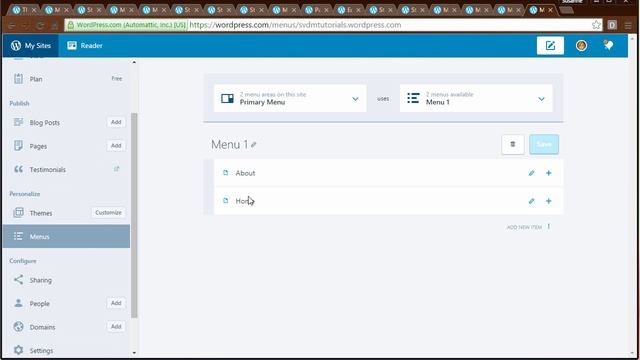Switch to the first browser tab
The height and width of the screenshot is (360, 640).
click(24, 10)
